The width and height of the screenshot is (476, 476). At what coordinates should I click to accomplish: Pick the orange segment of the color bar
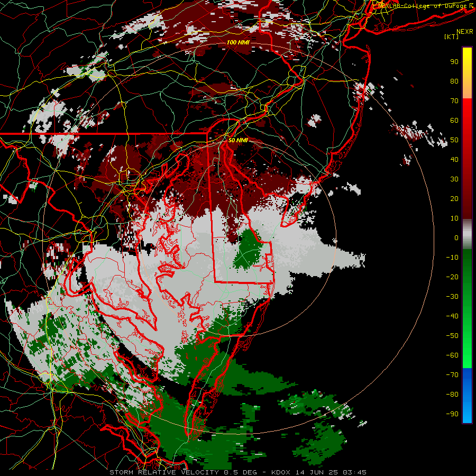pyautogui.click(x=467, y=89)
